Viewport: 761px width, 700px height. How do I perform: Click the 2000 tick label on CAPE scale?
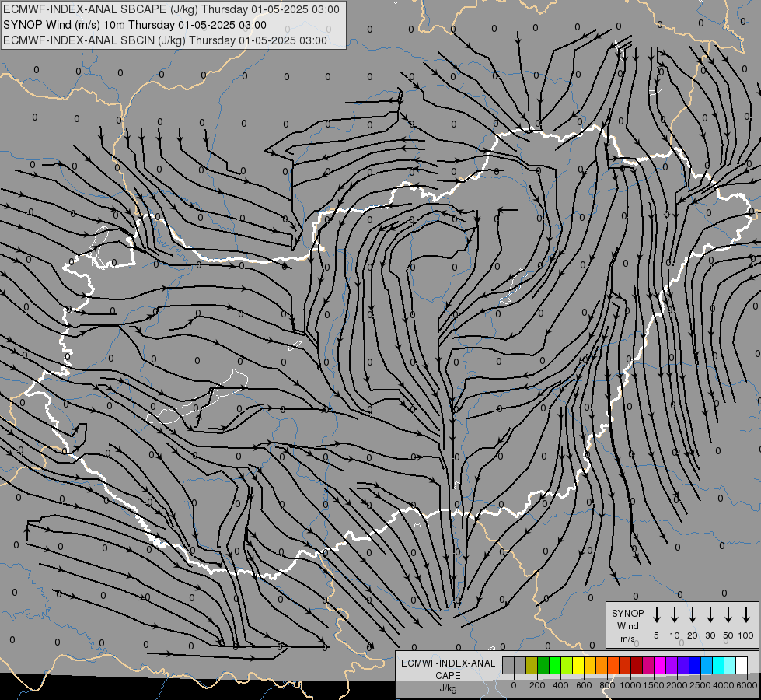(x=677, y=685)
